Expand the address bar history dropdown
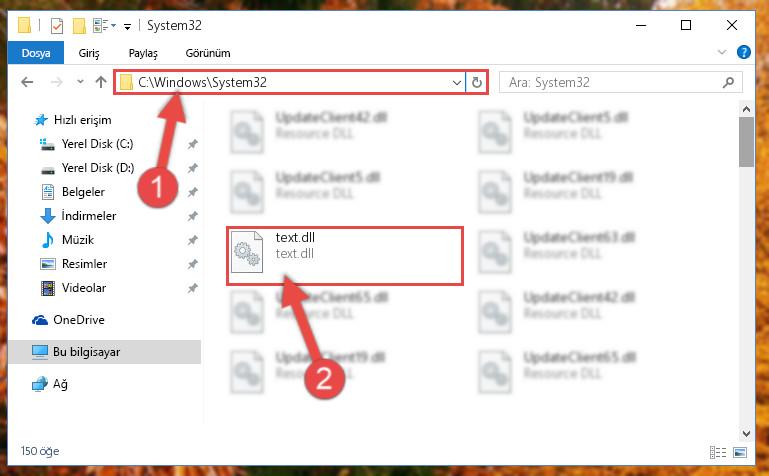This screenshot has width=769, height=476. pos(457,82)
